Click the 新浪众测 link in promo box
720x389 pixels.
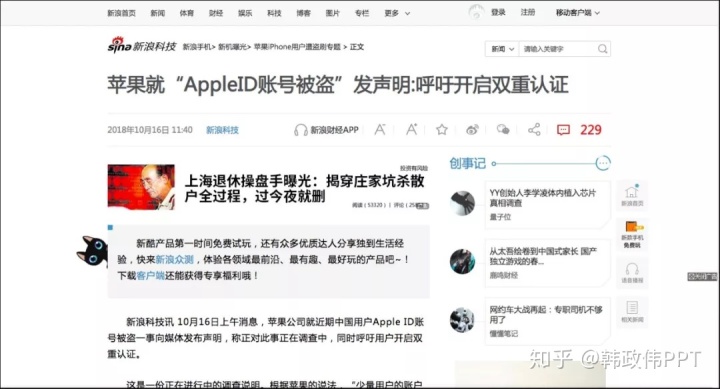[174, 259]
